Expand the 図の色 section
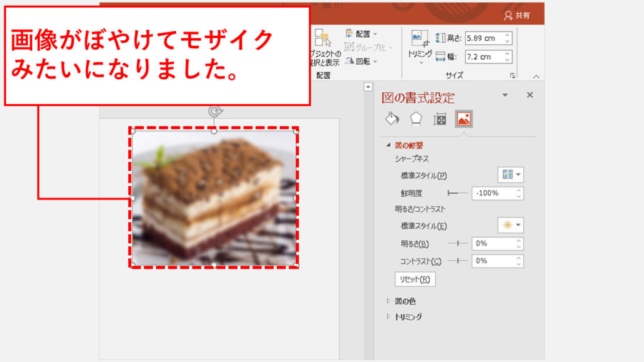Screen dimensions: 644x362 point(388,301)
